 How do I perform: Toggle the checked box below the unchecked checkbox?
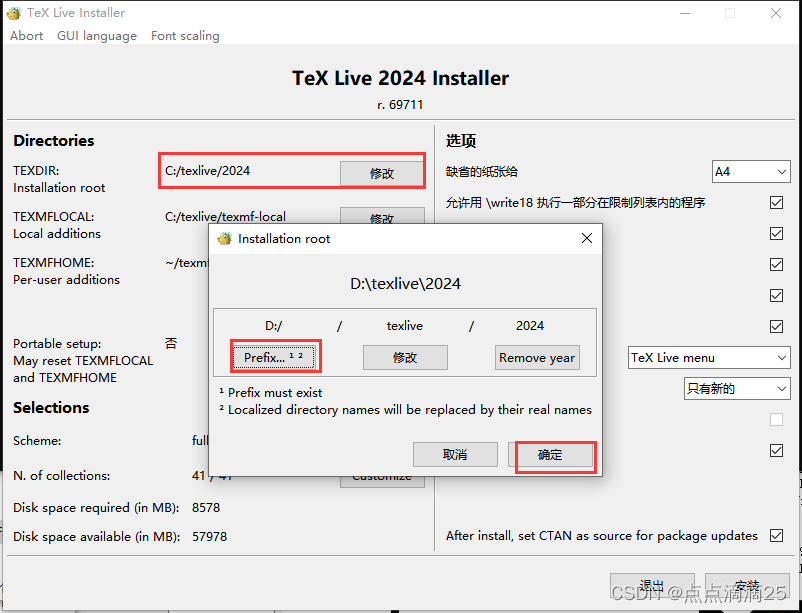pyautogui.click(x=776, y=451)
